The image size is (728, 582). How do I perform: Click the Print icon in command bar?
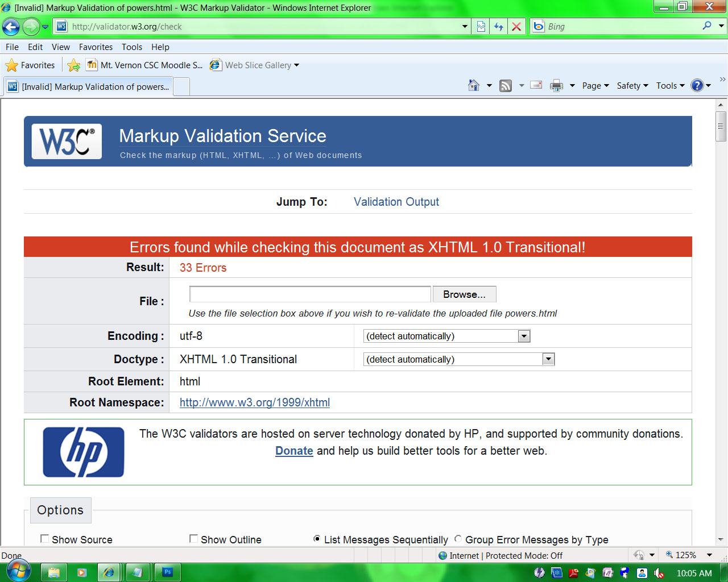[x=556, y=85]
